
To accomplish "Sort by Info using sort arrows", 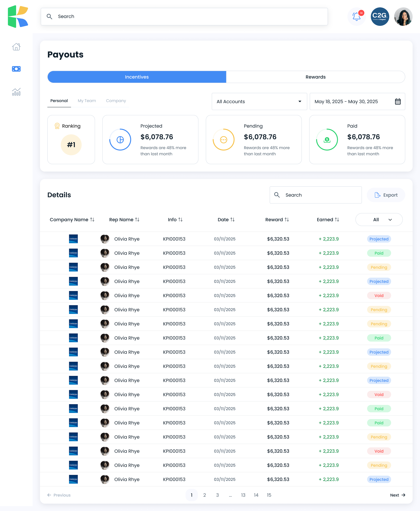I will tap(180, 220).
